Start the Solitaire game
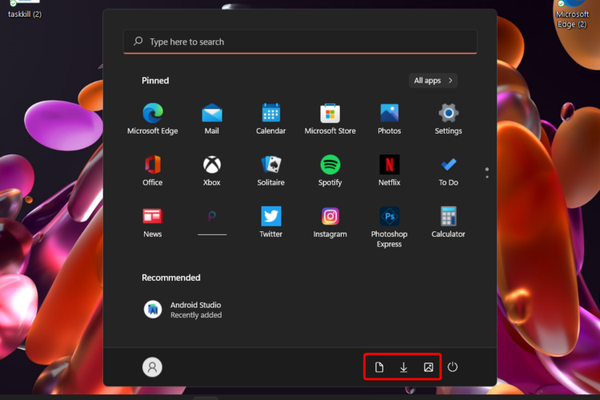The width and height of the screenshot is (600, 400). [x=271, y=170]
